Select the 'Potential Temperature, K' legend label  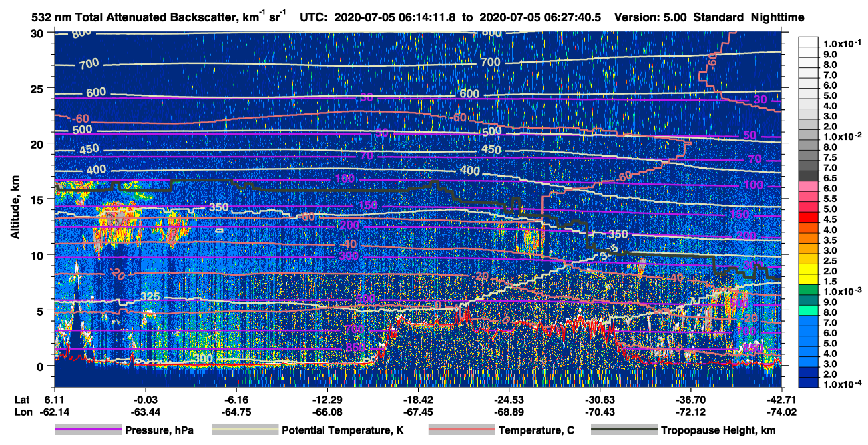click(x=343, y=430)
